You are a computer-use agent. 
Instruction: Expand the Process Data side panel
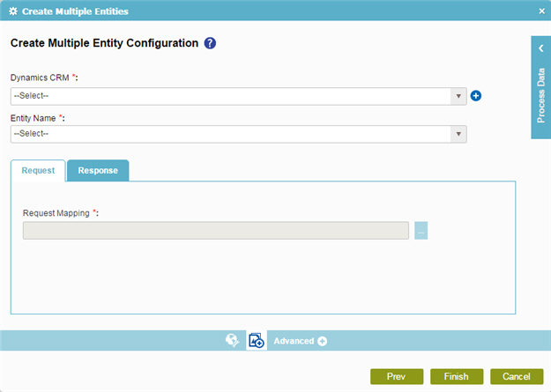[541, 48]
